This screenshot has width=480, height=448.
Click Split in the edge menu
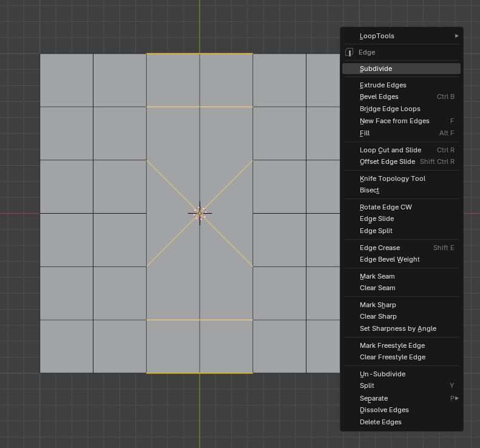401,386
